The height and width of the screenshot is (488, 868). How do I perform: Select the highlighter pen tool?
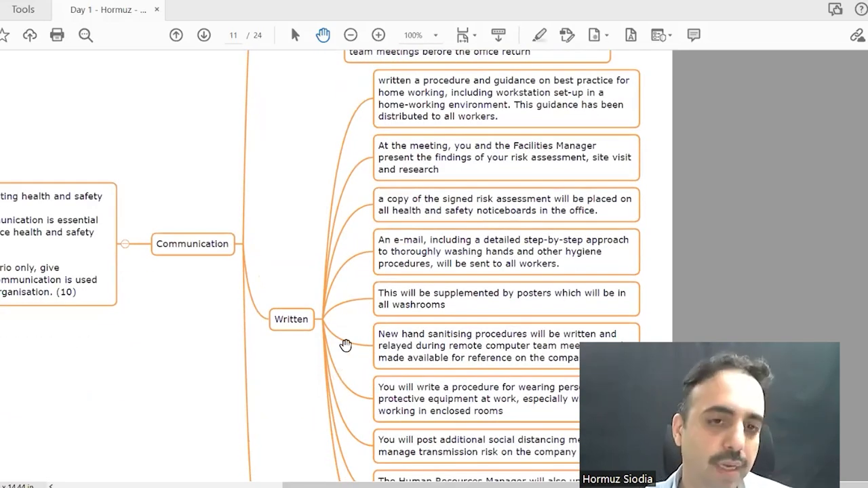pyautogui.click(x=539, y=35)
